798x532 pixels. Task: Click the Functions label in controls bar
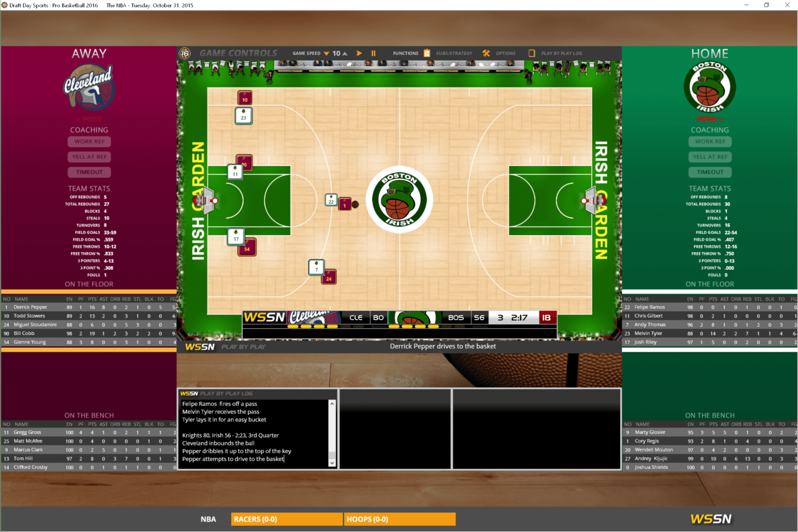coord(405,53)
